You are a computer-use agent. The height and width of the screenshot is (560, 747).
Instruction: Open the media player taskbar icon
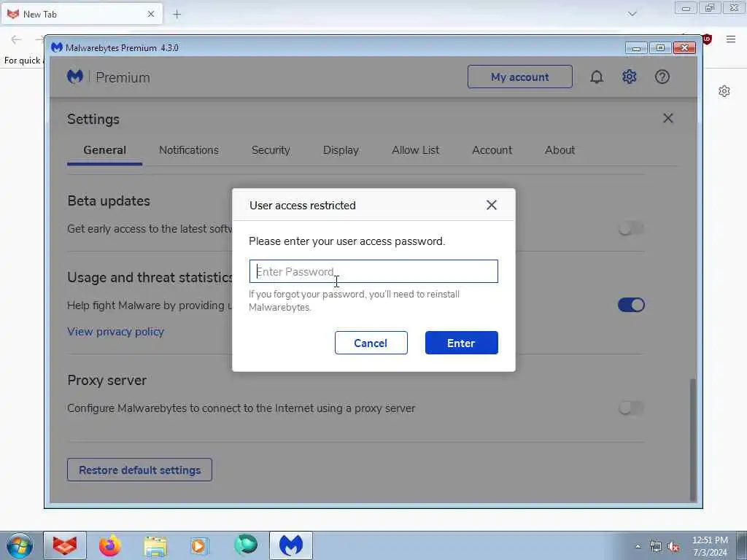click(199, 545)
